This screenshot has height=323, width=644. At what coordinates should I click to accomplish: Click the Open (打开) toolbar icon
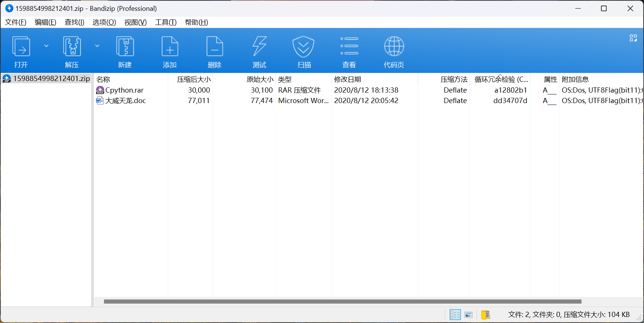[x=21, y=47]
